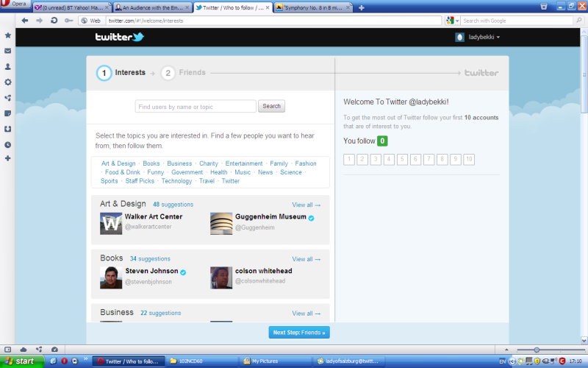View all Art & Design suggestions
Viewport: 588px width, 368px height.
pyautogui.click(x=306, y=205)
